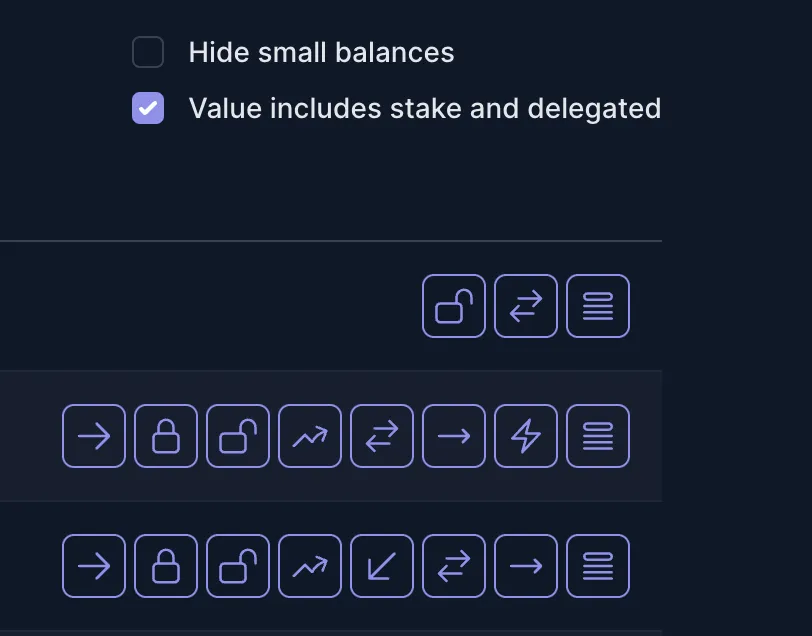Click the leftmost arrow icon in second row
This screenshot has height=636, width=812.
click(94, 436)
